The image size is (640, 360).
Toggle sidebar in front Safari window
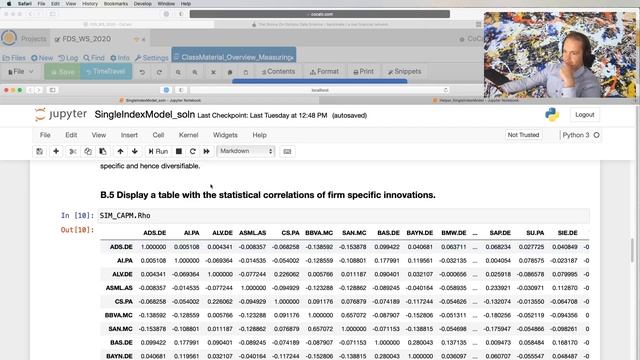52,90
